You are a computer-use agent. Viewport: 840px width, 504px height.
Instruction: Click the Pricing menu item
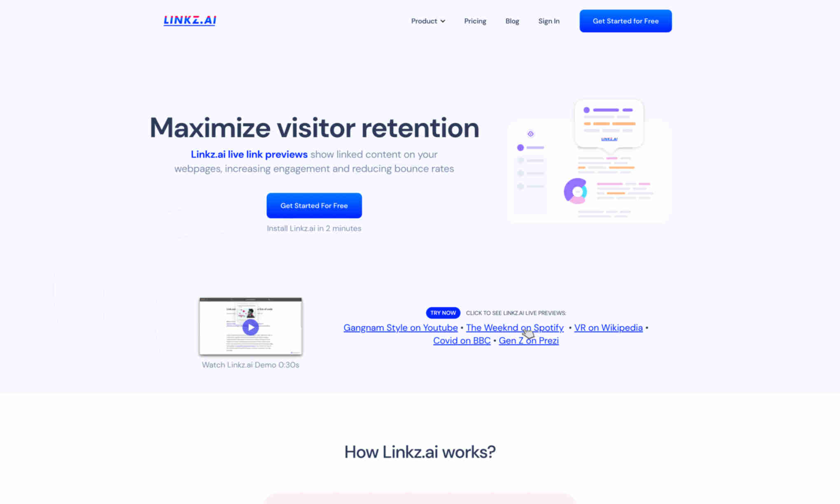click(x=475, y=21)
